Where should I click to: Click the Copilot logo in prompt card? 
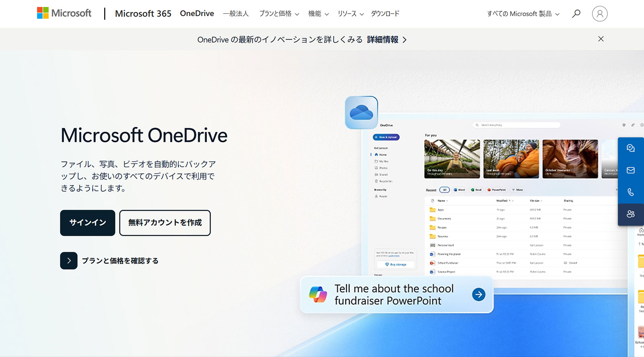coord(318,295)
